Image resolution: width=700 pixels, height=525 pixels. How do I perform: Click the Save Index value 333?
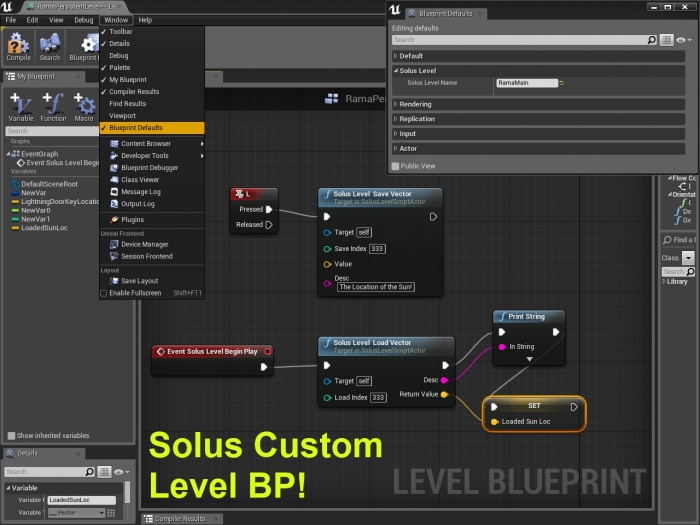377,249
